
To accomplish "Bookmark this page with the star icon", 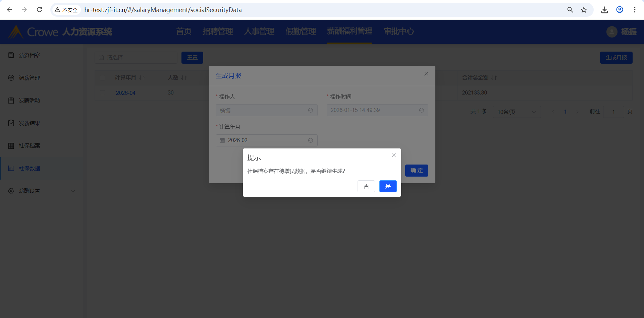I will pyautogui.click(x=584, y=10).
